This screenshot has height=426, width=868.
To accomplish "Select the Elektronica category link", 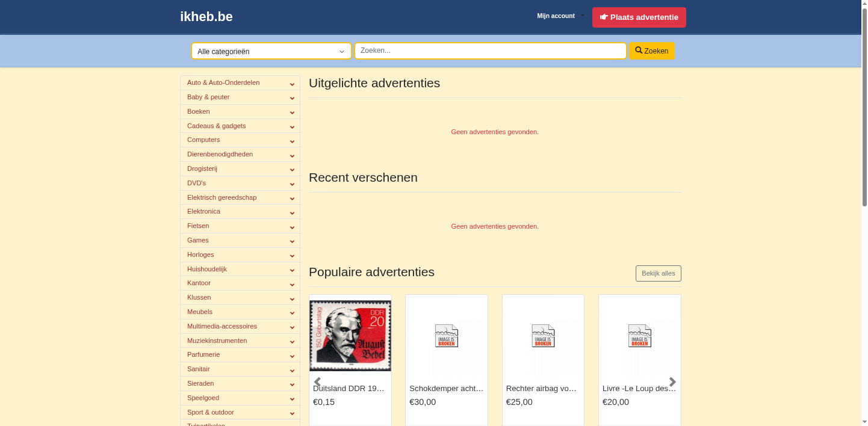I will pos(203,211).
